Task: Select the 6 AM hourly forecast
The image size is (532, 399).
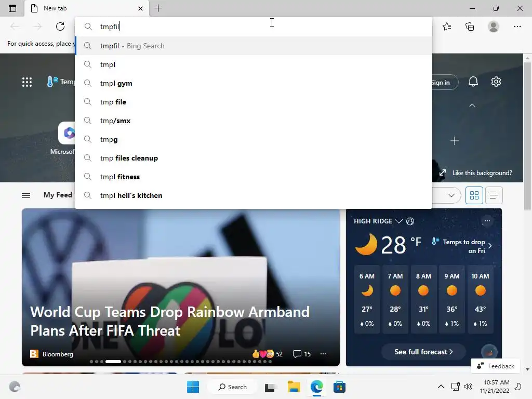Action: [x=367, y=299]
